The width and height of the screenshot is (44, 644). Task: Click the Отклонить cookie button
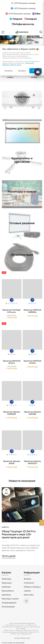point(9,71)
